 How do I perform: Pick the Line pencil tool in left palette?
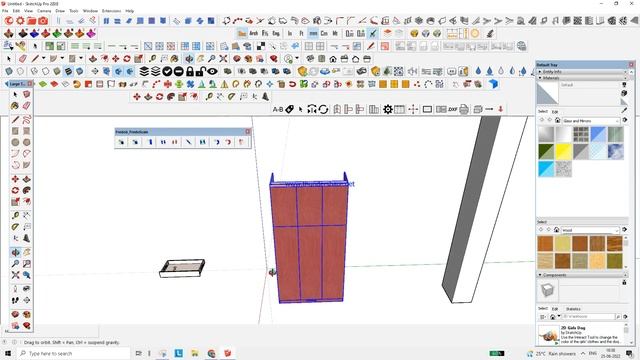[x=15, y=120]
